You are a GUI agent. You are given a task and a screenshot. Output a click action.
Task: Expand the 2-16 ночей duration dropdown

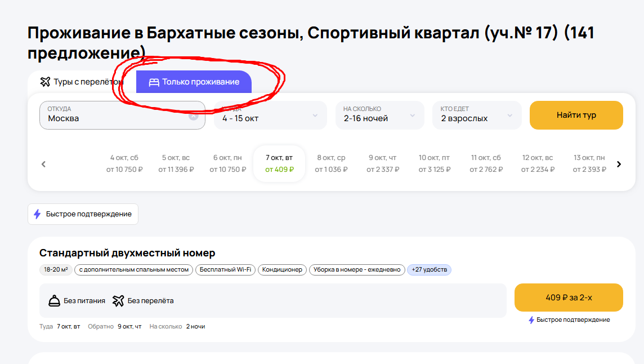[379, 116]
